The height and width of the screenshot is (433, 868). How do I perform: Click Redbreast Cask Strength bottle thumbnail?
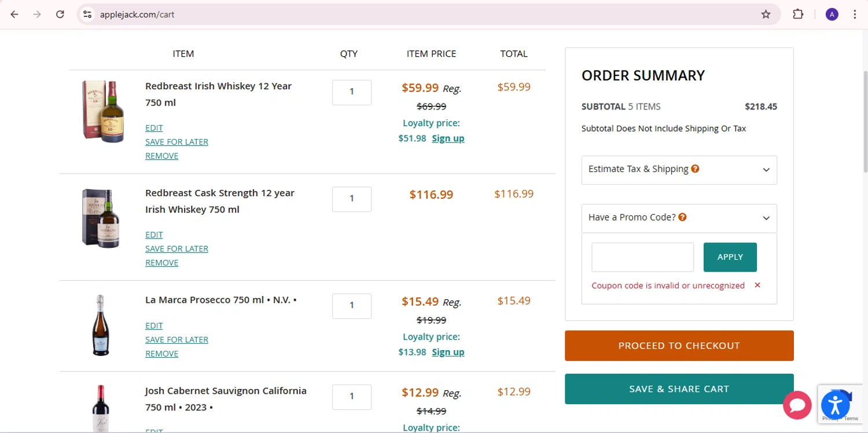point(101,218)
